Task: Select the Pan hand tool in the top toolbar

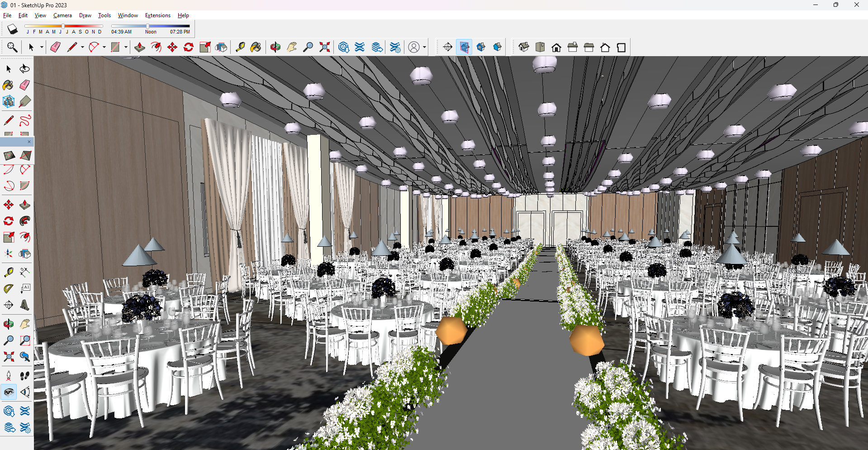Action: click(292, 47)
